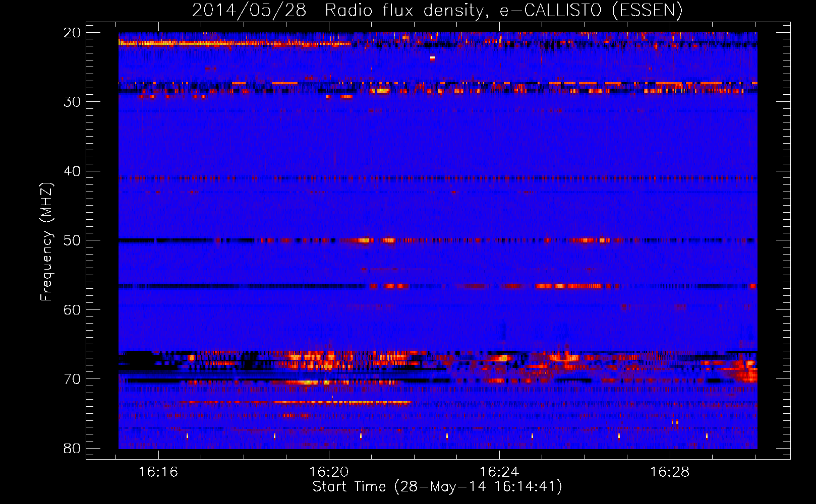The width and height of the screenshot is (816, 504).
Task: Click the 20 frequency tick label
Action: (72, 33)
